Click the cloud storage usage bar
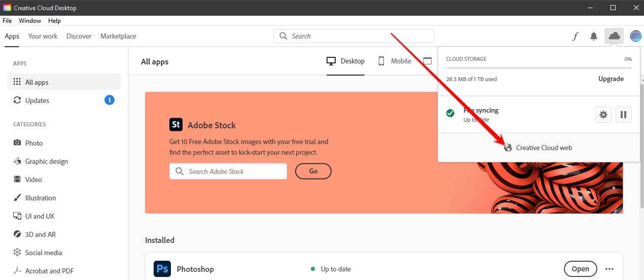Image resolution: width=644 pixels, height=280 pixels. point(539,67)
